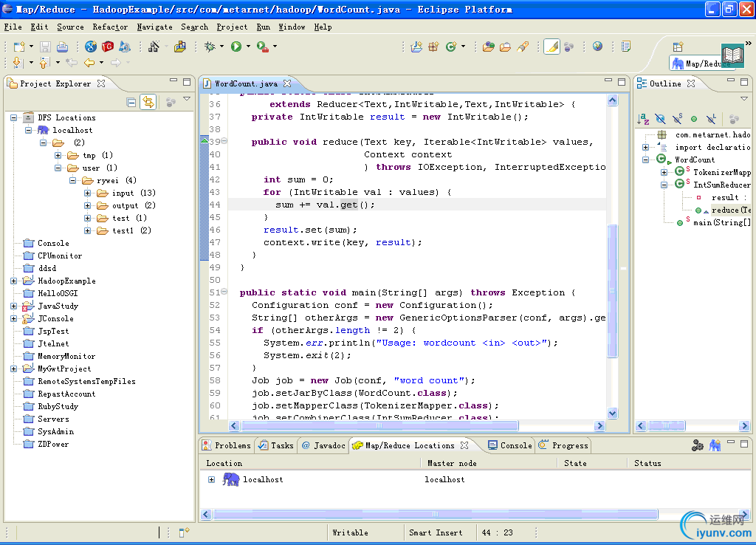
Task: Select the JavaStudy project
Action: (58, 306)
